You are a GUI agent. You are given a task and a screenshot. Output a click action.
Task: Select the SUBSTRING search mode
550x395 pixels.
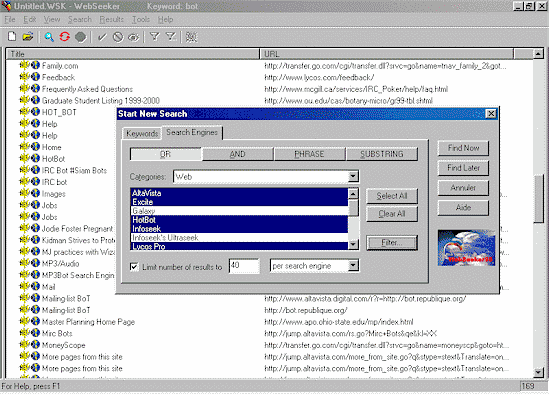coord(382,154)
